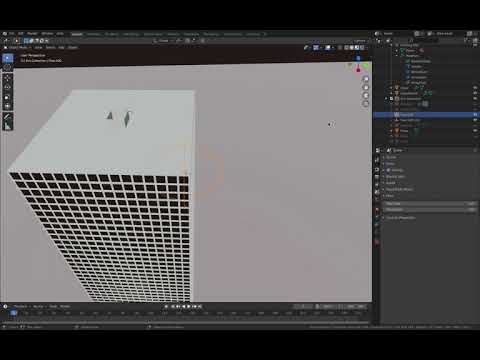This screenshot has width=480, height=360.
Task: Click the timeline editor type icon
Action: (6, 306)
